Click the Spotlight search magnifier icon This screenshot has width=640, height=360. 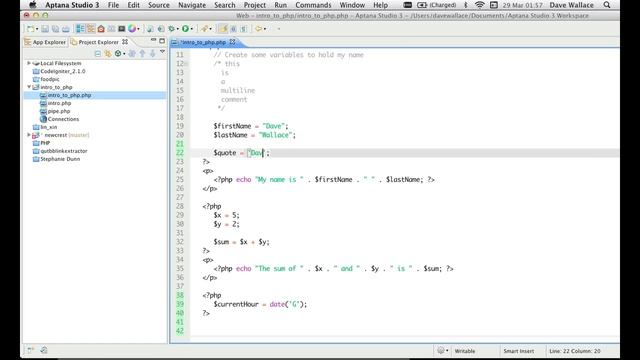(x=607, y=5)
